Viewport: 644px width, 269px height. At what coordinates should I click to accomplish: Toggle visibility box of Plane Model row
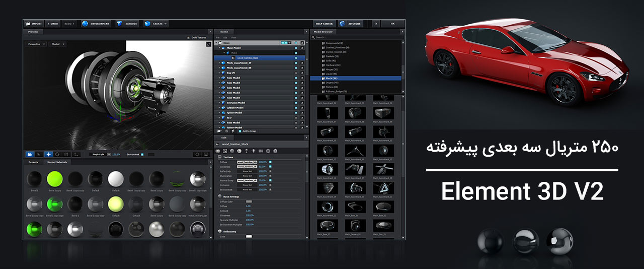tap(296, 48)
